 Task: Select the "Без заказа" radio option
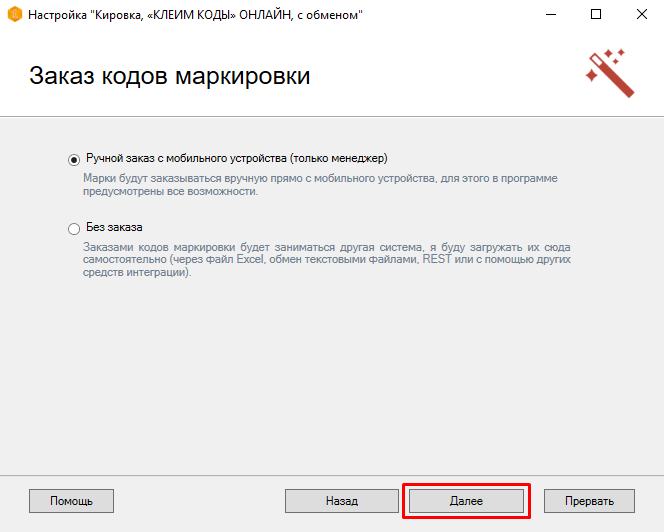pyautogui.click(x=74, y=229)
